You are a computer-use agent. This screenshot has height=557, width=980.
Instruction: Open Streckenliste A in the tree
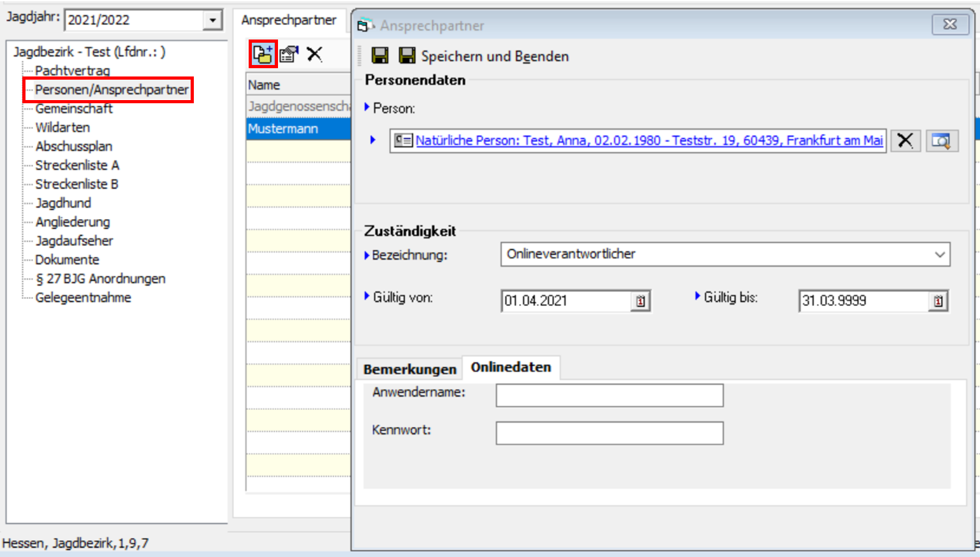tap(77, 165)
